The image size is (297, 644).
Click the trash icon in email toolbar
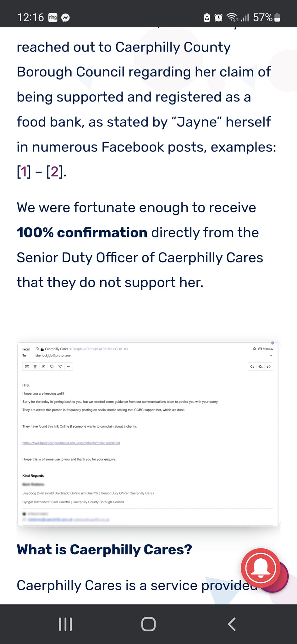pyautogui.click(x=35, y=367)
